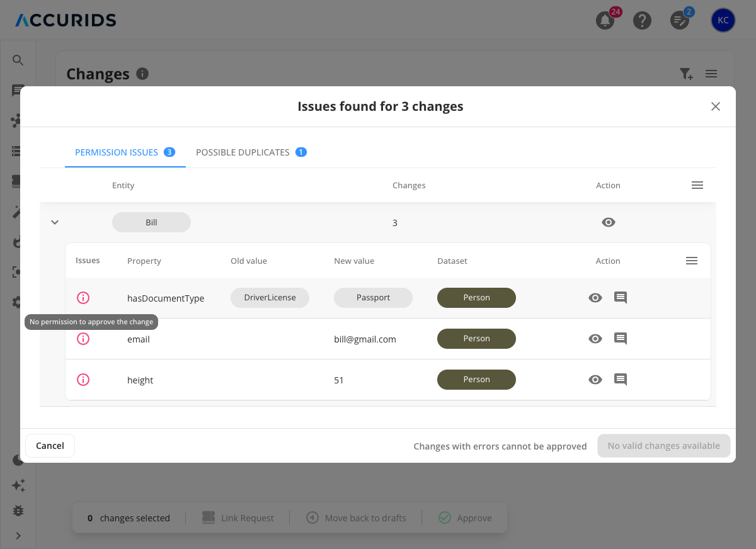Open the add filter icon near Changes header
The width and height of the screenshot is (756, 549).
pyautogui.click(x=686, y=74)
